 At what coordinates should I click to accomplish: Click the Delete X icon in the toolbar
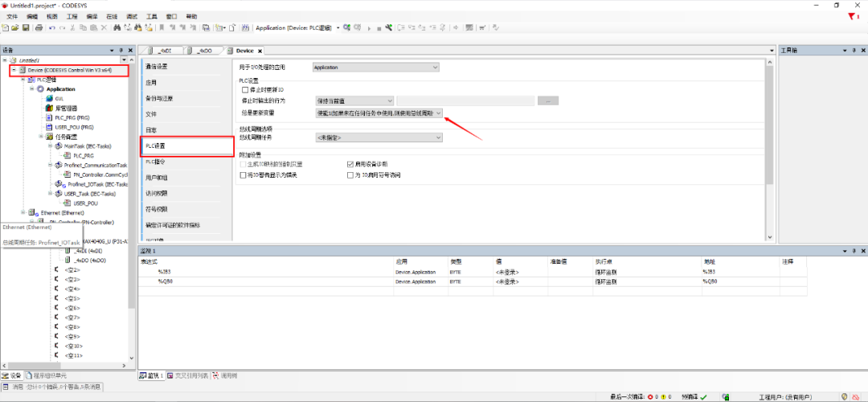pos(104,27)
